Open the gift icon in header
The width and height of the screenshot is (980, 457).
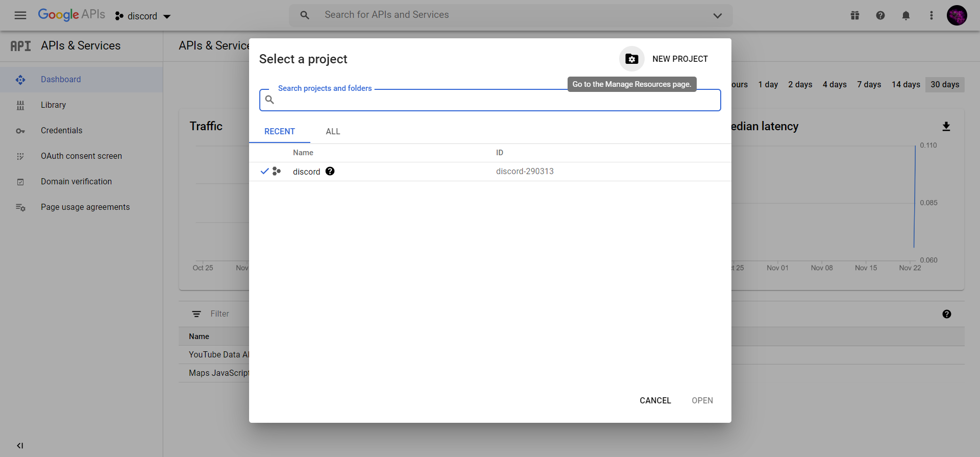click(x=855, y=15)
